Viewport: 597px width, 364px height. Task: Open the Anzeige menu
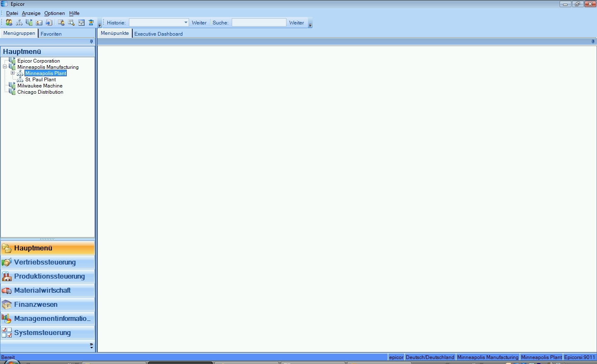pos(31,13)
